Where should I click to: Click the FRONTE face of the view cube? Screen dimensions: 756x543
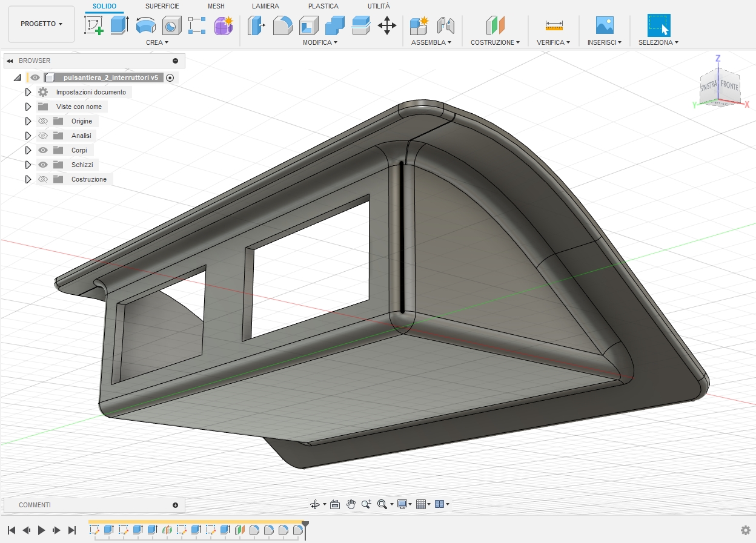pos(729,86)
